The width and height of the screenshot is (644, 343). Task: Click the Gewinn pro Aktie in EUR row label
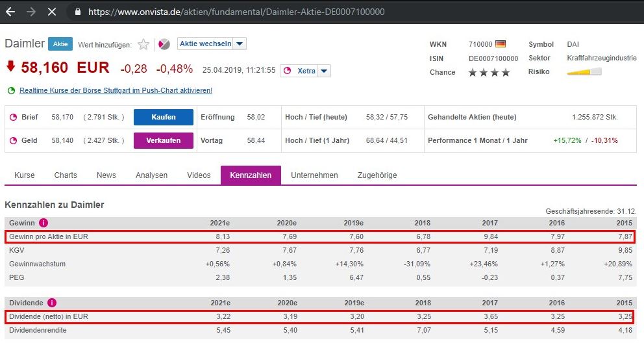pos(49,236)
